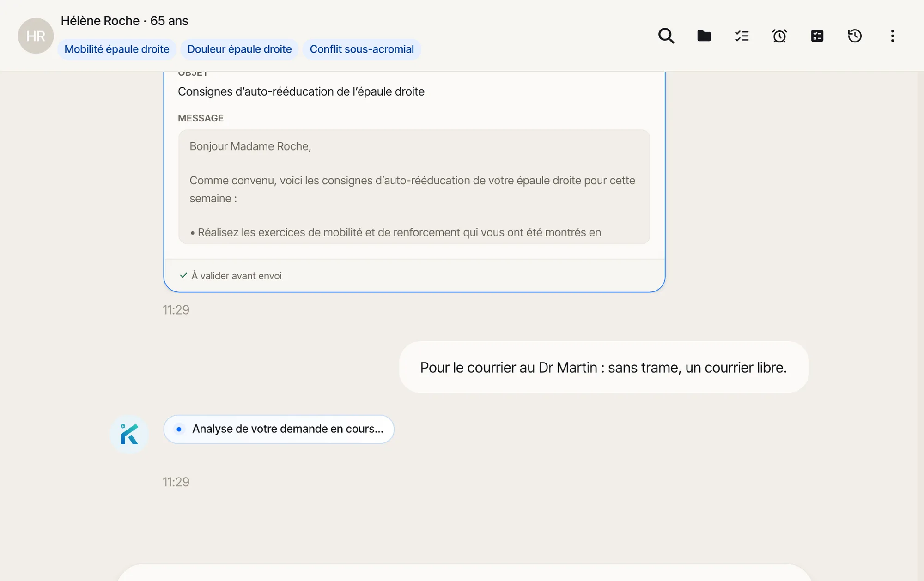924x581 pixels.
Task: Click the subject line Consignes d'auto-rééducation
Action: (x=301, y=91)
